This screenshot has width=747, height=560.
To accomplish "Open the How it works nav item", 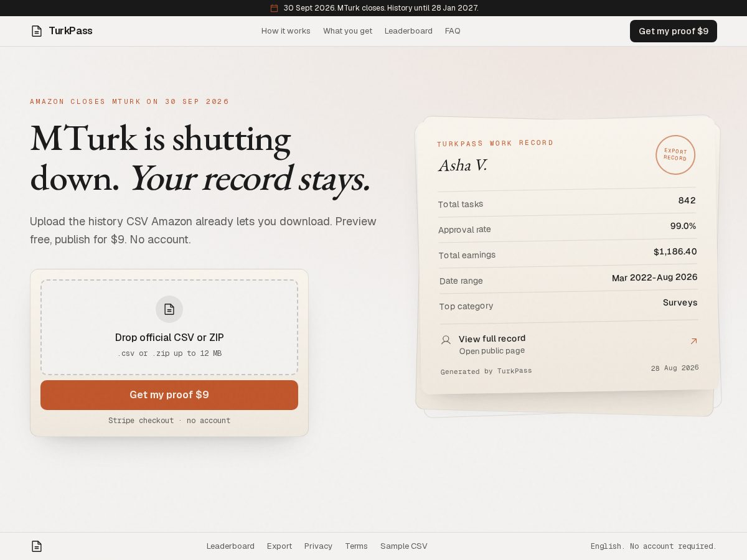I will (286, 31).
